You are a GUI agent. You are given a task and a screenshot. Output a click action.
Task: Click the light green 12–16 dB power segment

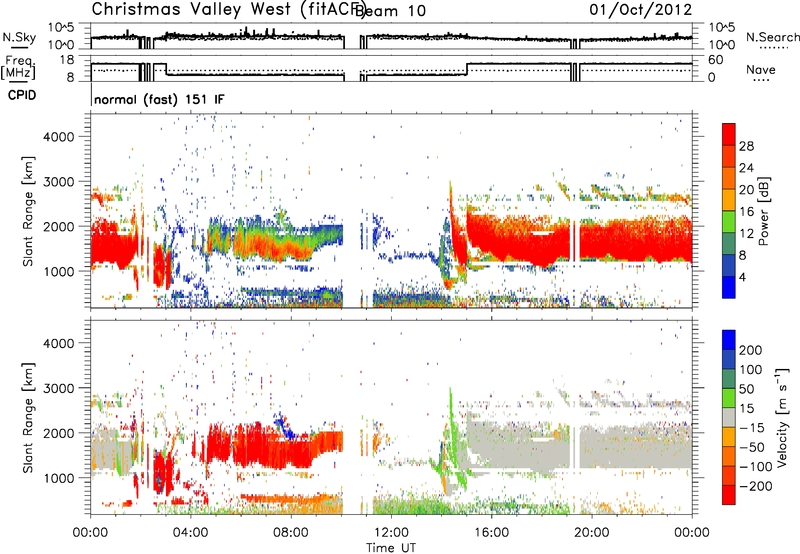pos(729,222)
